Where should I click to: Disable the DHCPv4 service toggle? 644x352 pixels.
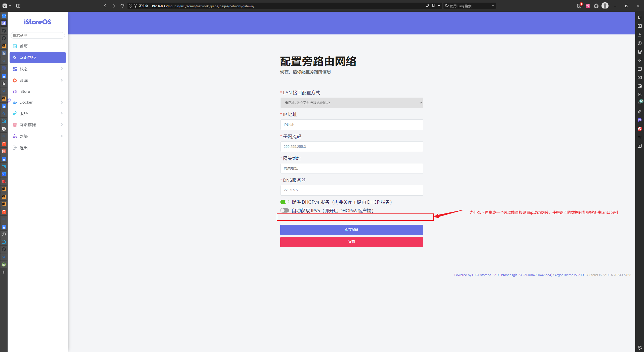point(285,202)
